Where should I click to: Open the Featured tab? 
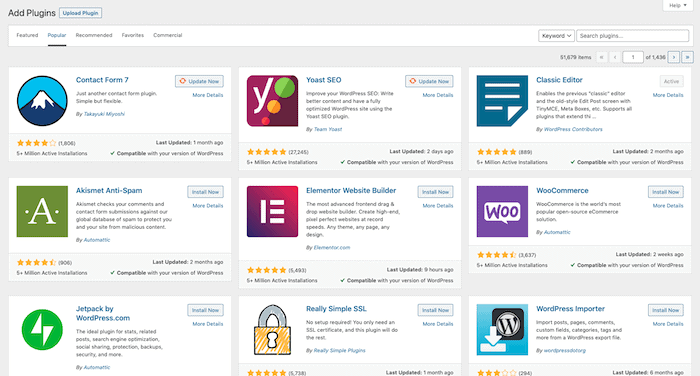coord(27,35)
